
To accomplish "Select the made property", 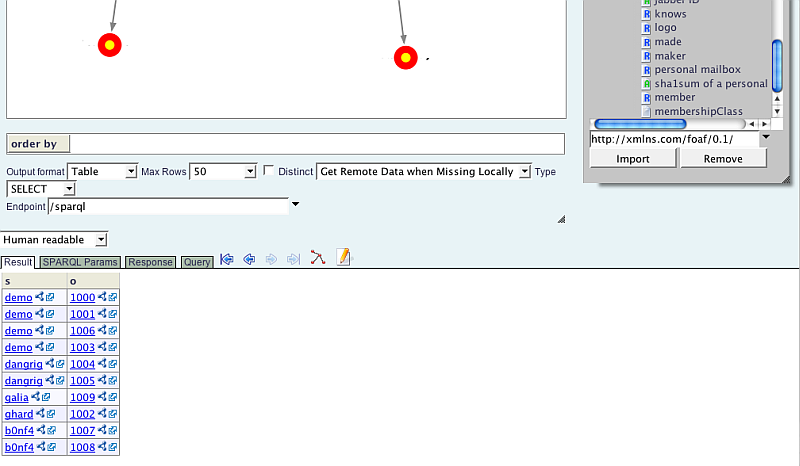I will click(x=668, y=42).
